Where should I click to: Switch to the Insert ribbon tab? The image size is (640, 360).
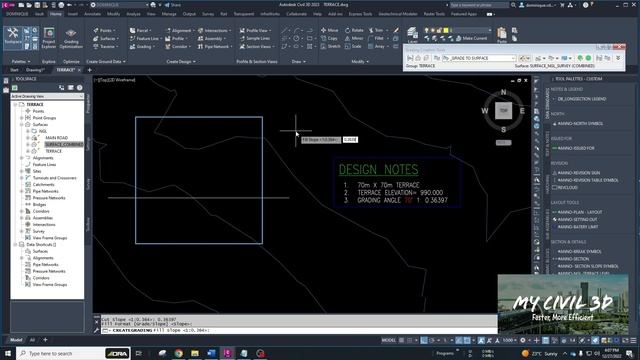(x=73, y=14)
